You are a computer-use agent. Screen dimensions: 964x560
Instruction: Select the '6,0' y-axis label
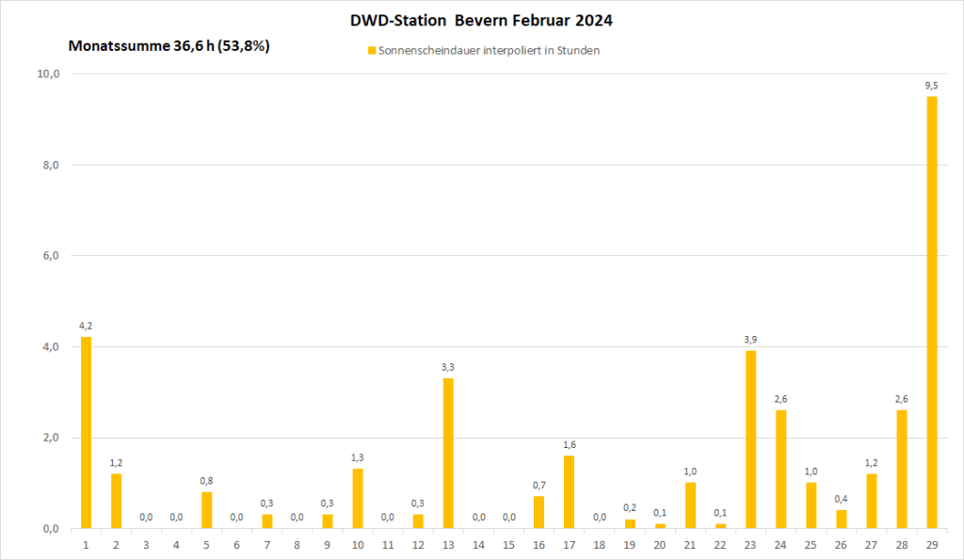[x=50, y=256]
